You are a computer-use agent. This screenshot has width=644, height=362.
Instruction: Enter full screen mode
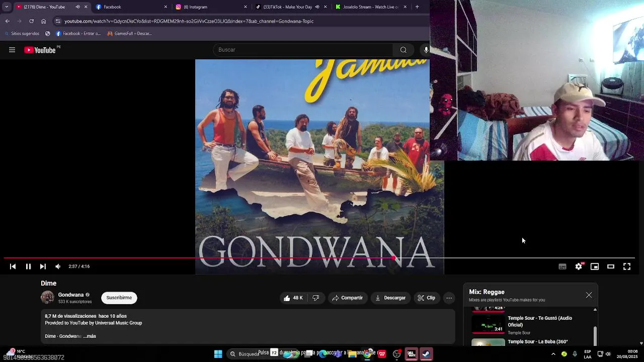pyautogui.click(x=627, y=266)
